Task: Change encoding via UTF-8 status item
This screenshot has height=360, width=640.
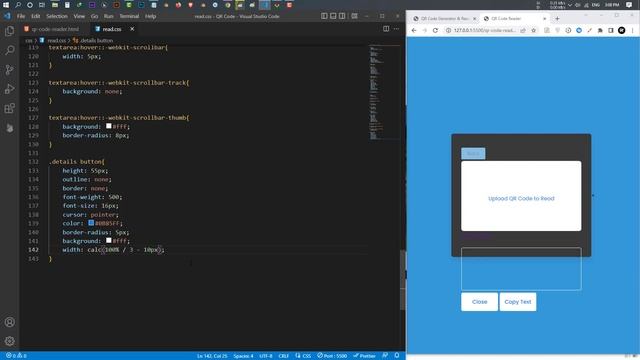Action: click(x=266, y=356)
